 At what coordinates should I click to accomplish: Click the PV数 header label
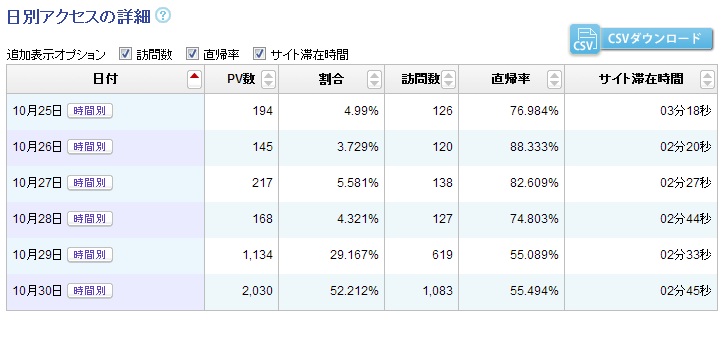click(x=241, y=79)
